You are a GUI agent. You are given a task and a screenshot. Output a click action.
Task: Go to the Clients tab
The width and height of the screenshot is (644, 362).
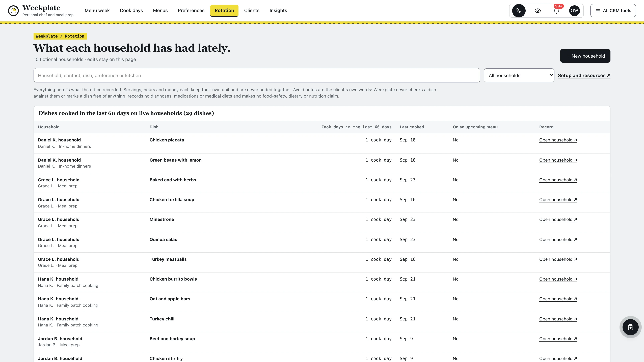coord(252,11)
